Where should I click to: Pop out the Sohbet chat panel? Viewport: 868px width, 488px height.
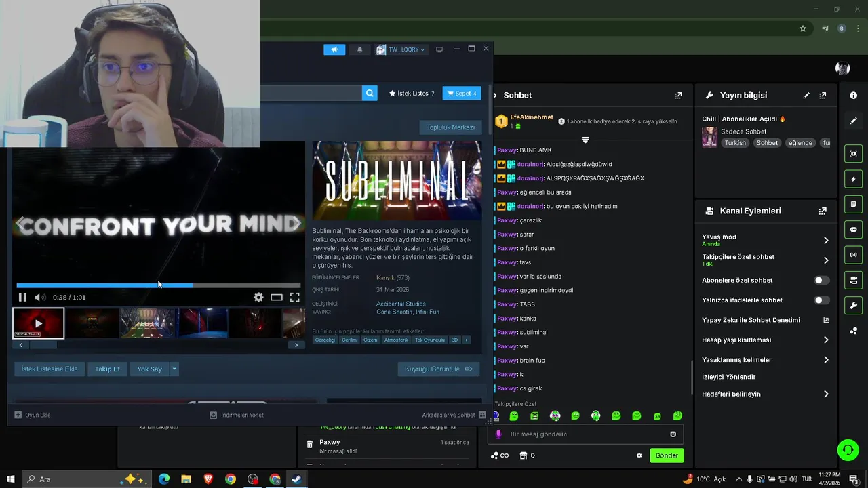678,96
